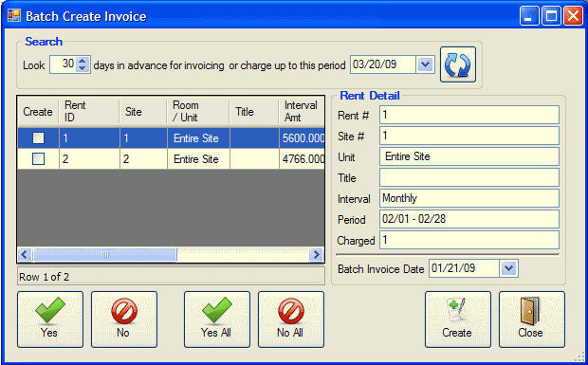Sort by the Create column header

tap(38, 112)
